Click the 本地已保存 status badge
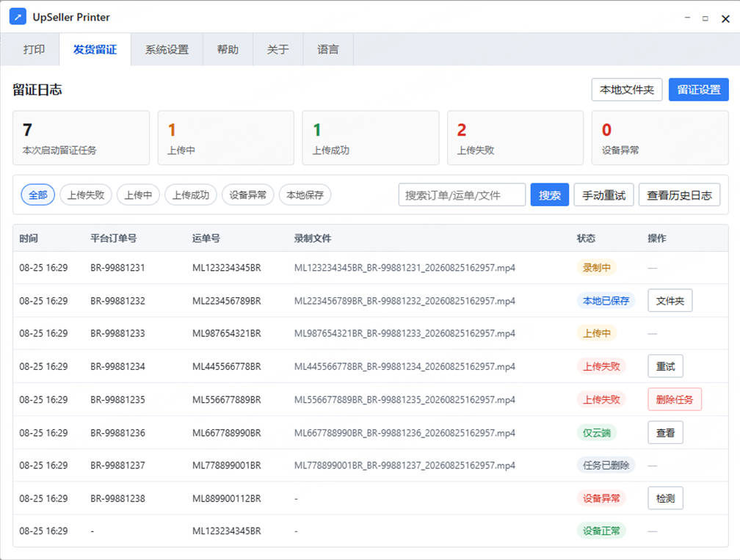 click(606, 300)
